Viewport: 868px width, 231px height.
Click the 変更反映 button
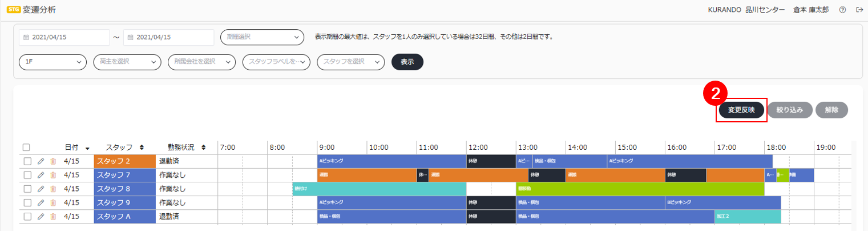click(741, 110)
